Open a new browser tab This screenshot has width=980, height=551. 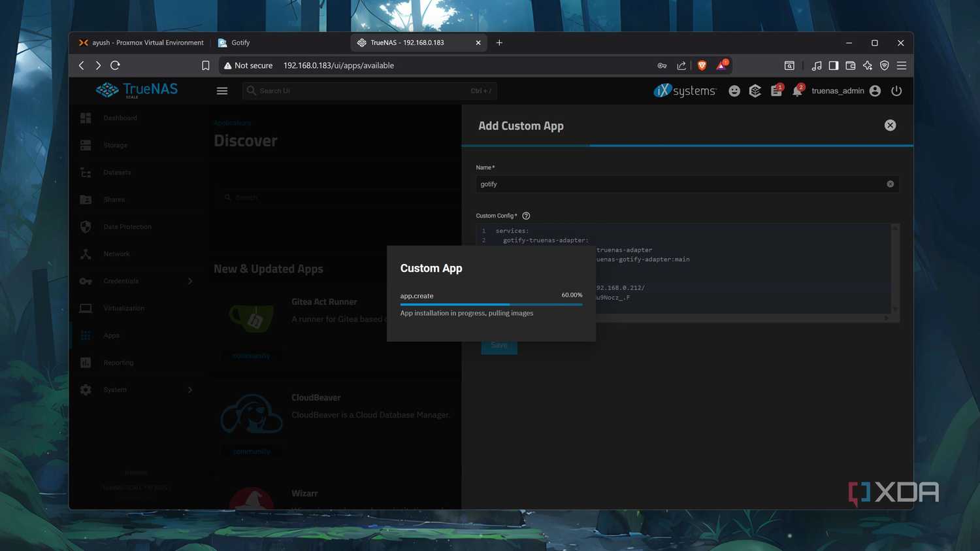click(499, 42)
